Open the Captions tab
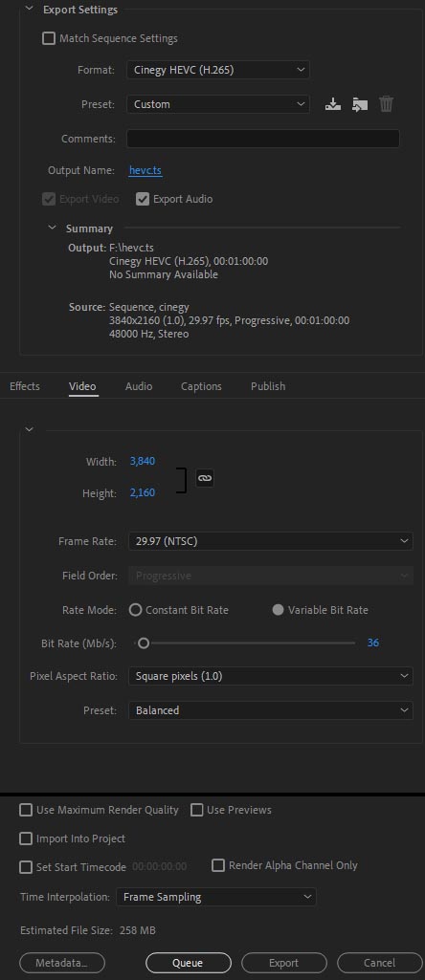This screenshot has width=425, height=980. coord(202,386)
